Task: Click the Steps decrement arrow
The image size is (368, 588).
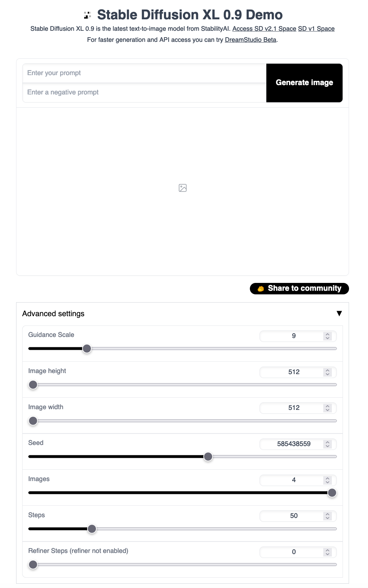Action: click(x=327, y=518)
